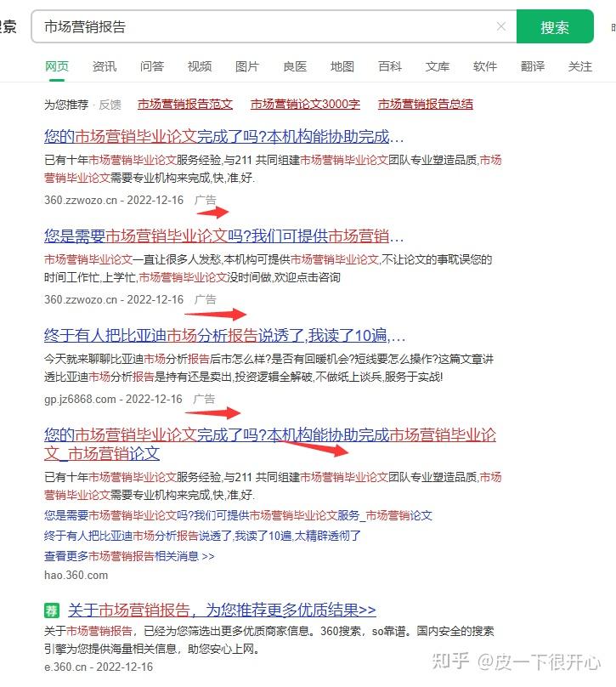Open the 问答 tab
The image size is (616, 687).
[x=152, y=66]
